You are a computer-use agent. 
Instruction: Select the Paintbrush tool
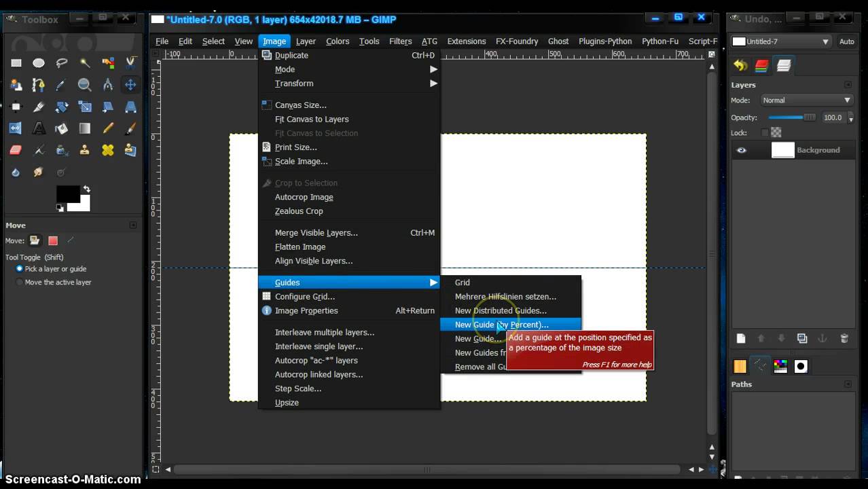(130, 128)
